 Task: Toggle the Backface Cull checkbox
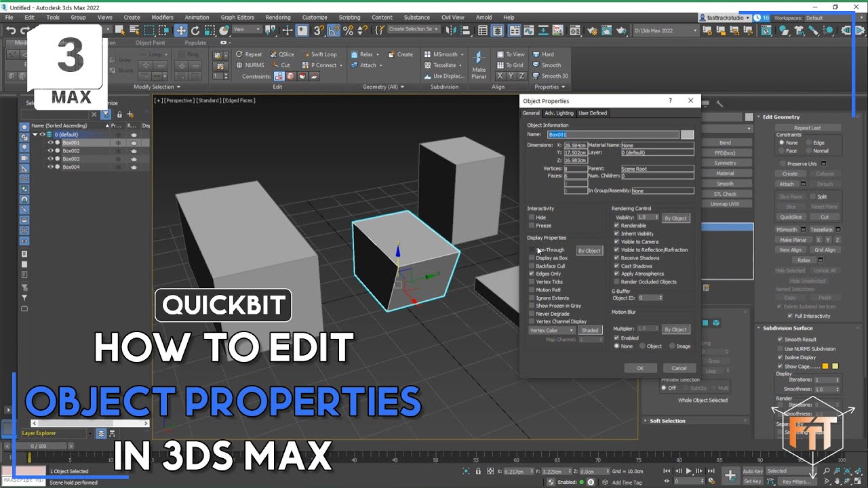coord(532,266)
